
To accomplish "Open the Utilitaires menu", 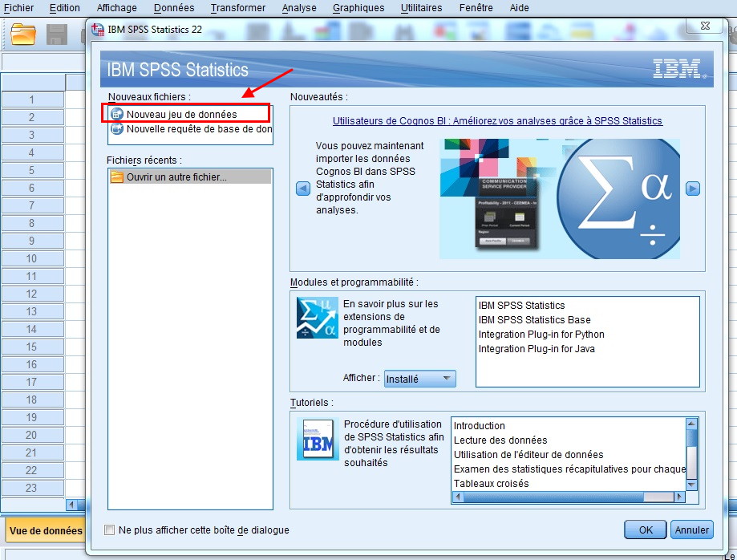I will 421,8.
